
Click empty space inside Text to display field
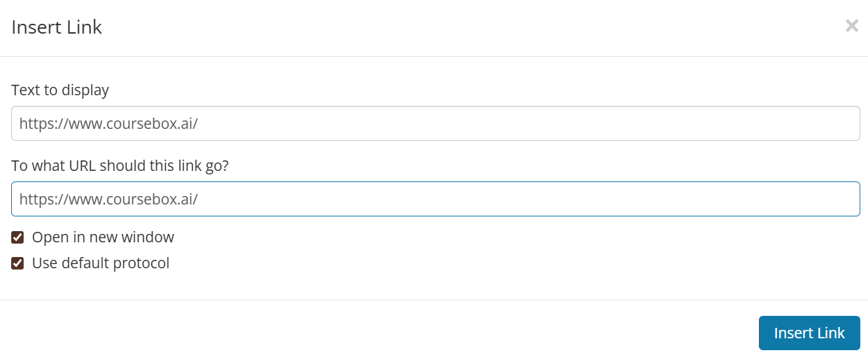[525, 123]
